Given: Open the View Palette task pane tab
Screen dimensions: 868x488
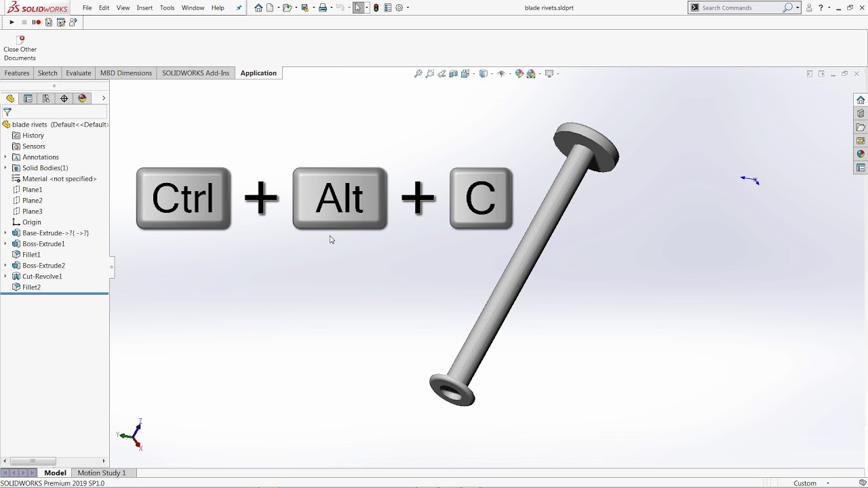Looking at the screenshot, I should [861, 140].
